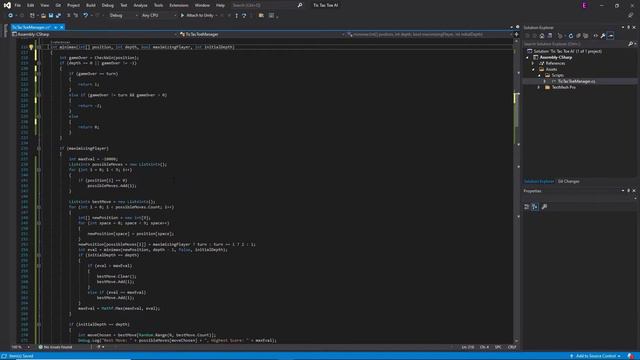The image size is (640, 360).
Task: Open the Any CPU platform dropdown
Action: tap(158, 16)
